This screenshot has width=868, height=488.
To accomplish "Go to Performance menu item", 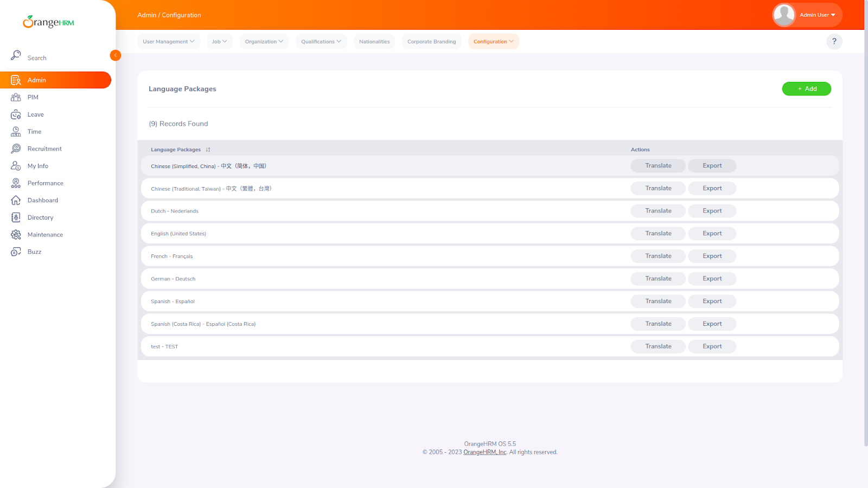I will [55, 183].
